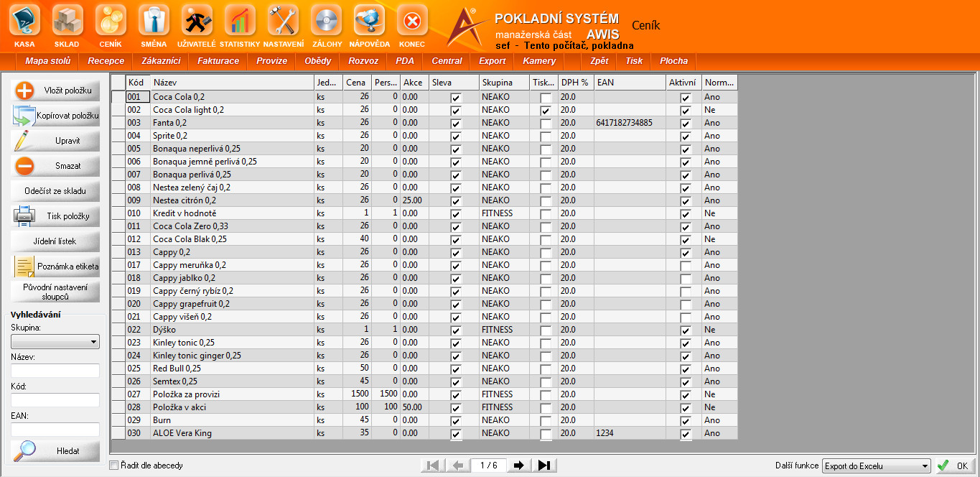Viewport: 980px width, 477px height.
Task: Confirm with the OK checkmark button
Action: click(955, 466)
